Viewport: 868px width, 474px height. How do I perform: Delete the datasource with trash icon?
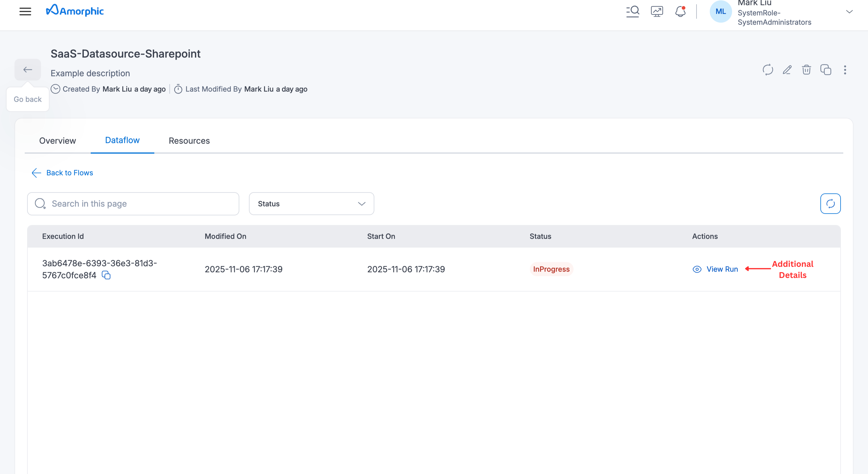tap(806, 70)
